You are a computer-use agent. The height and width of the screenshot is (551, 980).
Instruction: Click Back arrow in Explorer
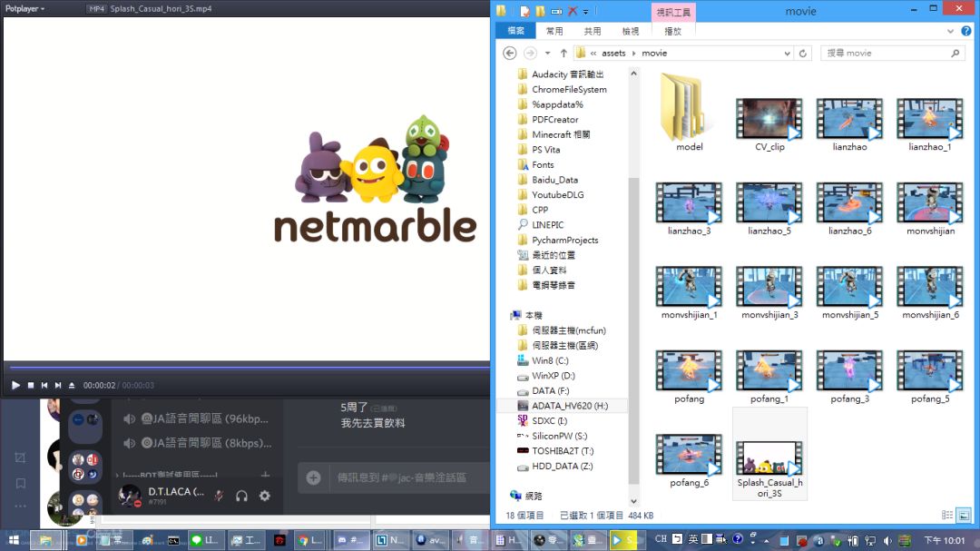(x=510, y=54)
